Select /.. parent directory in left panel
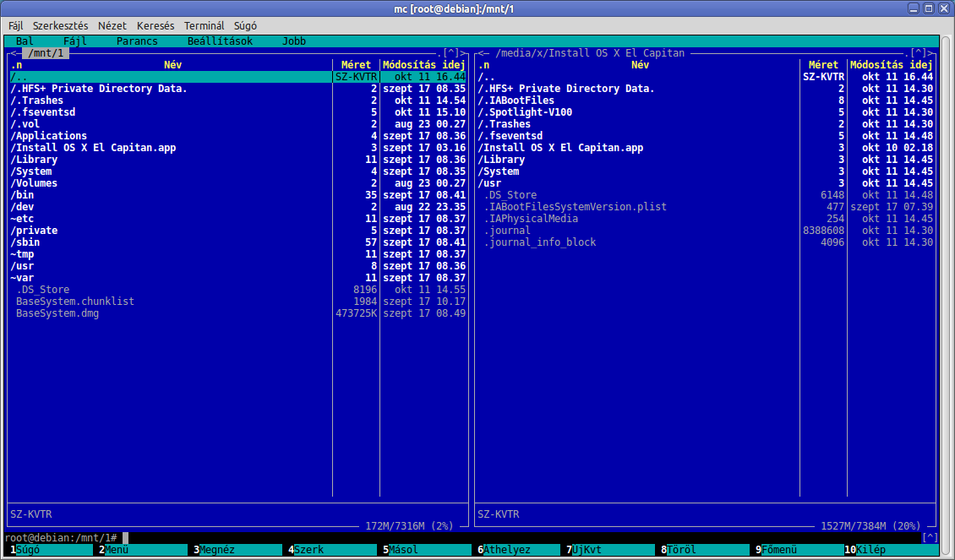The image size is (955, 560). (237, 77)
